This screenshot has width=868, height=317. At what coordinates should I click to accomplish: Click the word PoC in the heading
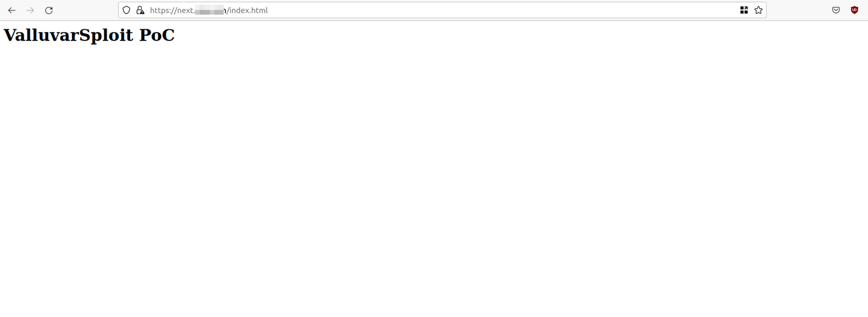pos(157,35)
